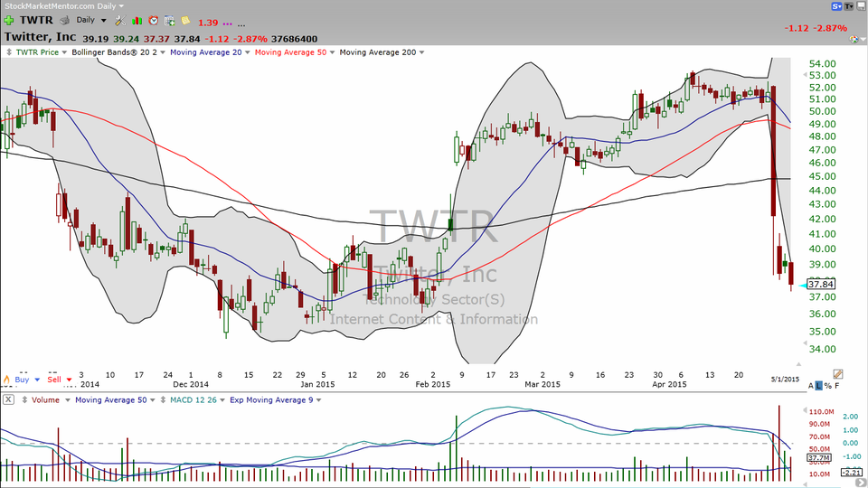868x488 pixels.
Task: Click the Dec 2014 date axis label
Action: click(x=191, y=384)
